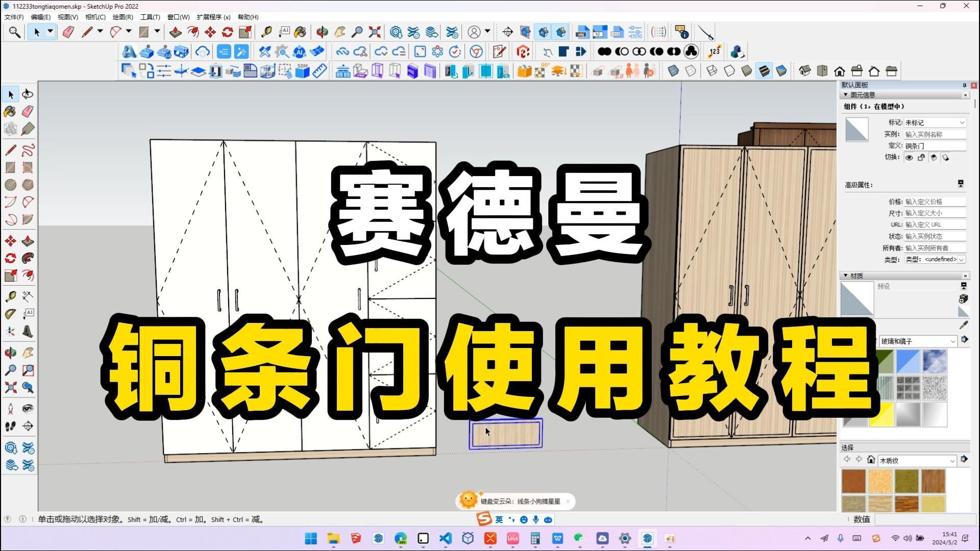Choose the blue sky glass material swatch
This screenshot has width=980, height=551.
tap(935, 361)
